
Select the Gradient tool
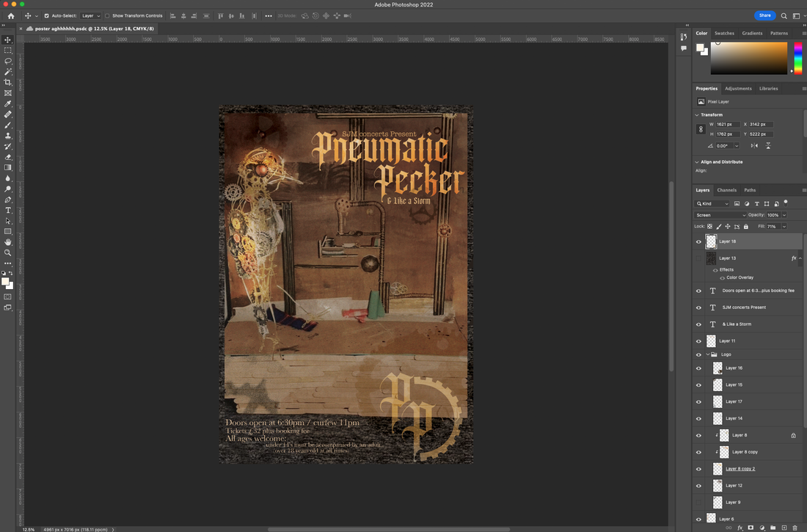pos(8,167)
